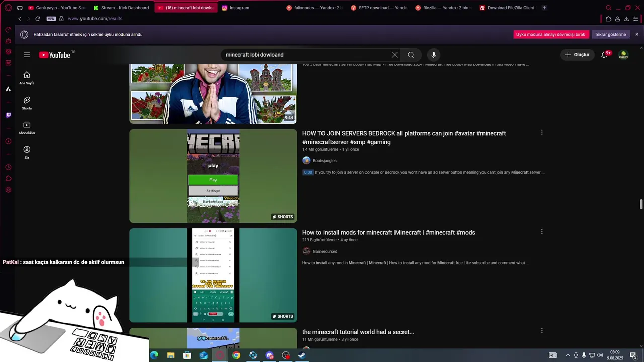Open thumbnail of 9:44 lobby map video
644x362 pixels.
point(213,94)
